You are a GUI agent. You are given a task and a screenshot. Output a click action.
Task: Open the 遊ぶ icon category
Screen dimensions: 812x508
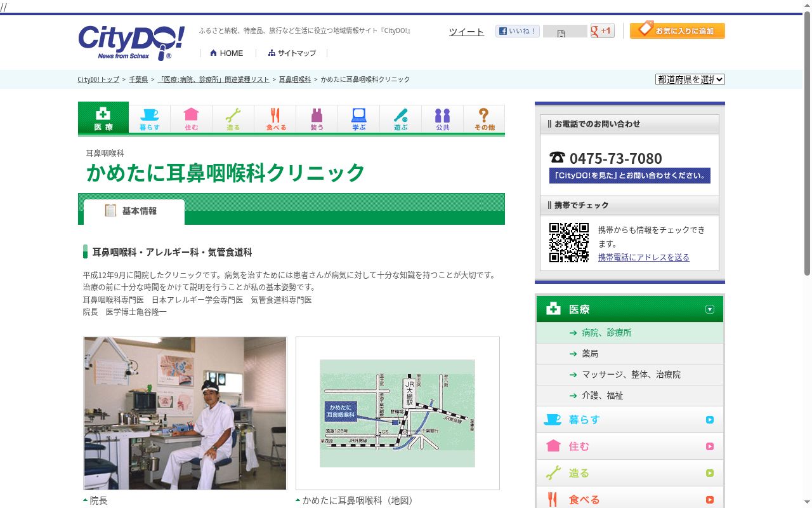[401, 119]
